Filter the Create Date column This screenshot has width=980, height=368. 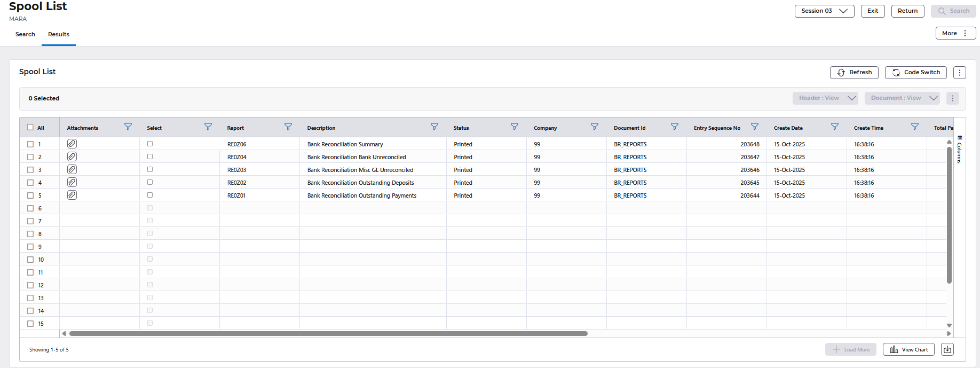(834, 127)
